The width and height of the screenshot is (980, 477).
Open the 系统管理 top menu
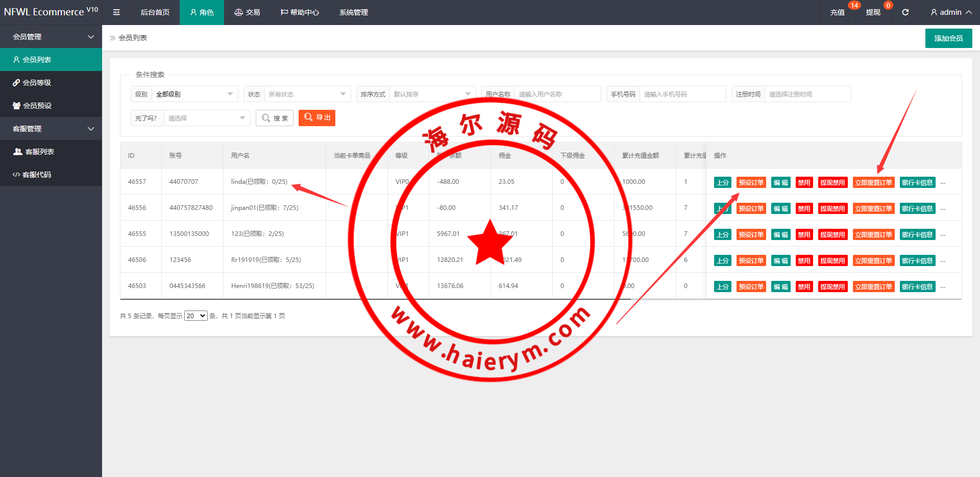[x=353, y=12]
